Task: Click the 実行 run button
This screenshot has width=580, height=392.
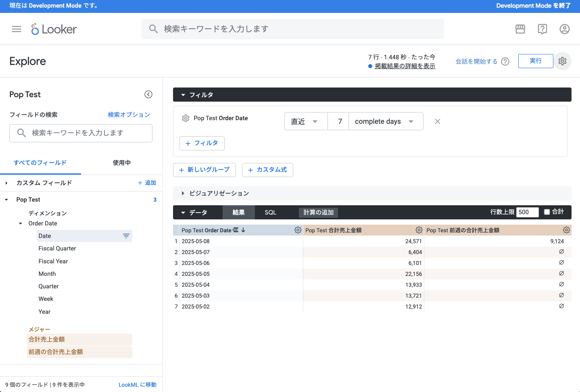Action: [535, 61]
